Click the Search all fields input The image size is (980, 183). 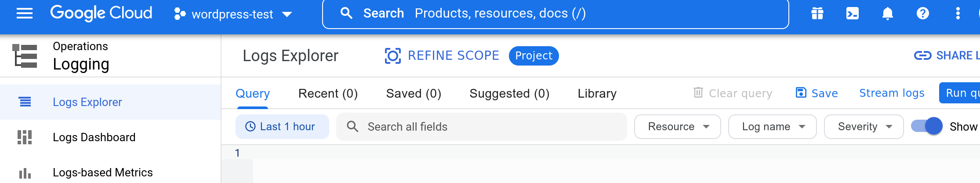click(481, 127)
